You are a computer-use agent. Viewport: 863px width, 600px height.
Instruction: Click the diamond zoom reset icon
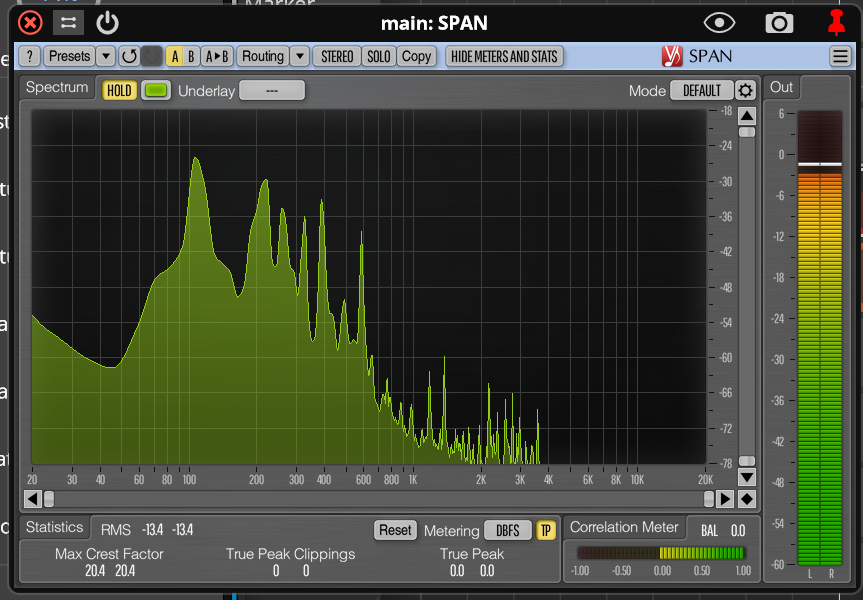(747, 499)
